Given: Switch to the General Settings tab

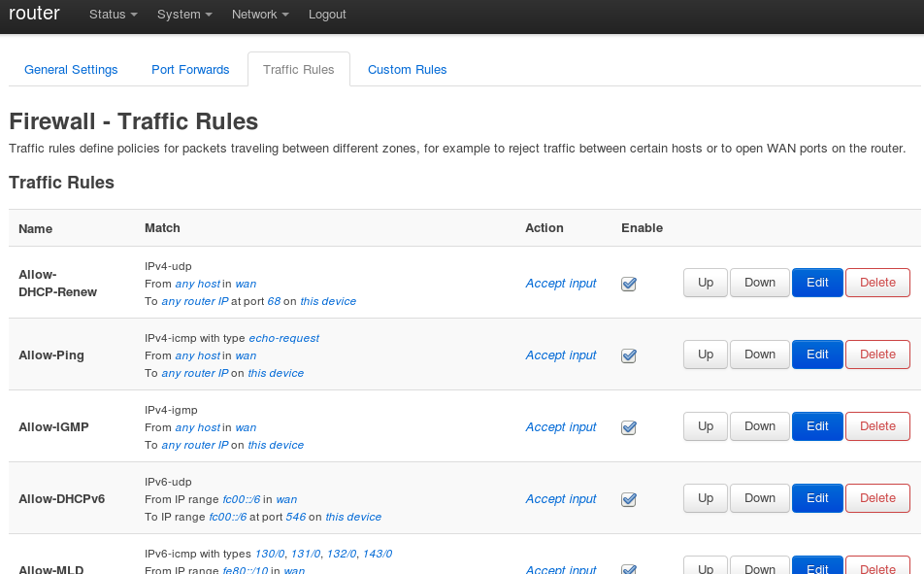Looking at the screenshot, I should click(x=71, y=70).
